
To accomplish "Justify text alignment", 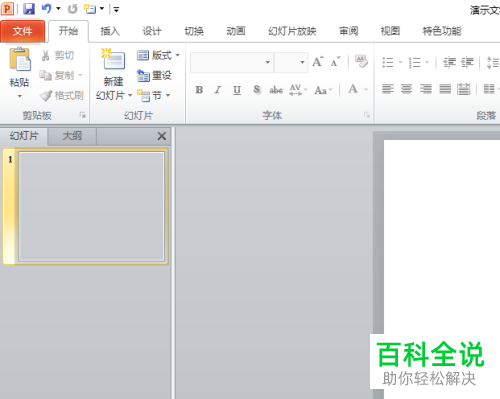I will (x=445, y=89).
